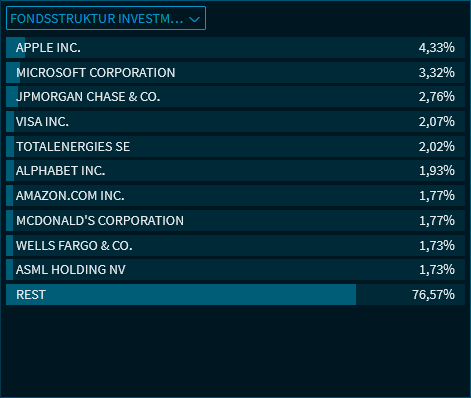Click the REST label in the bottom row

[31, 295]
